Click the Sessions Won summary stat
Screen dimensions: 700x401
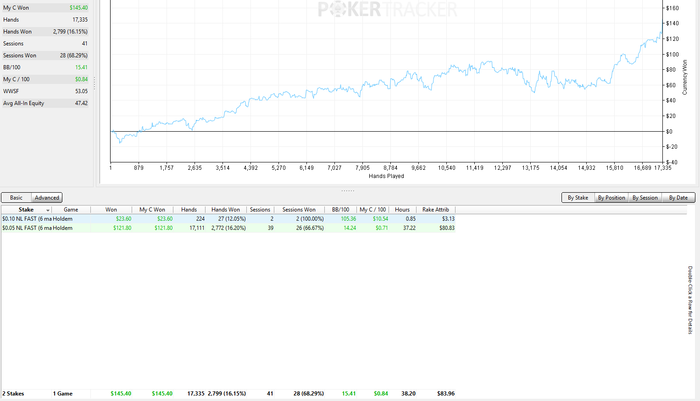click(45, 55)
